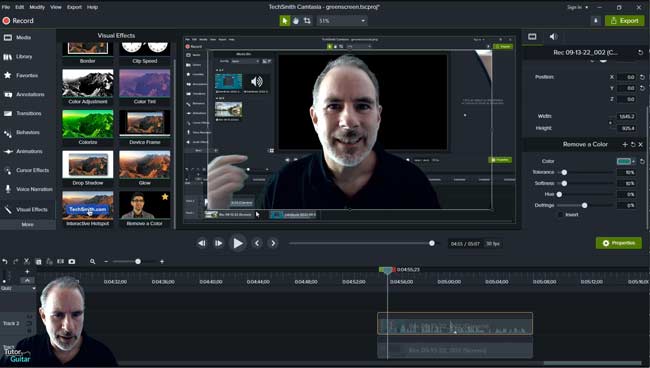Click the timeline zoom slider handle

(138, 261)
